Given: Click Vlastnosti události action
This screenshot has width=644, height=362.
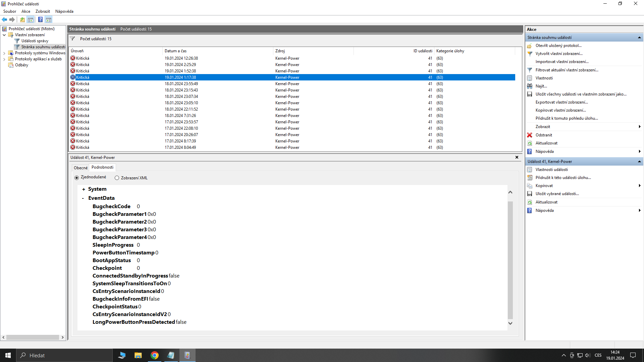Looking at the screenshot, I should [x=552, y=170].
